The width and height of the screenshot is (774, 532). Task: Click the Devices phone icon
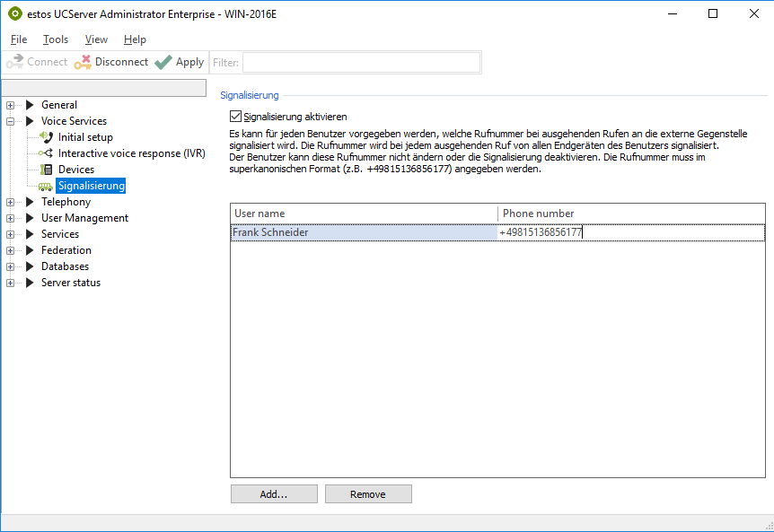point(47,170)
